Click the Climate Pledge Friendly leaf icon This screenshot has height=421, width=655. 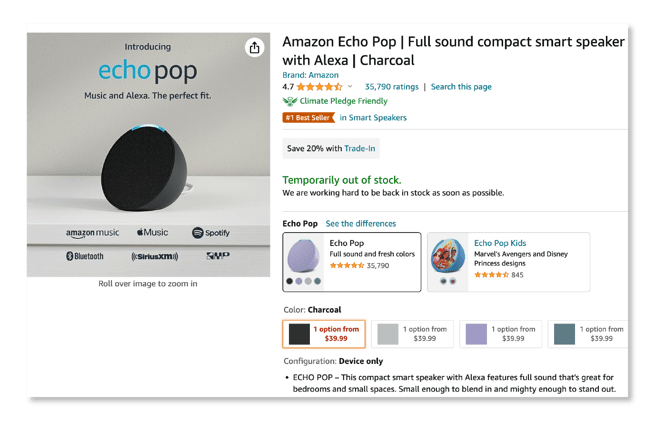pos(290,102)
